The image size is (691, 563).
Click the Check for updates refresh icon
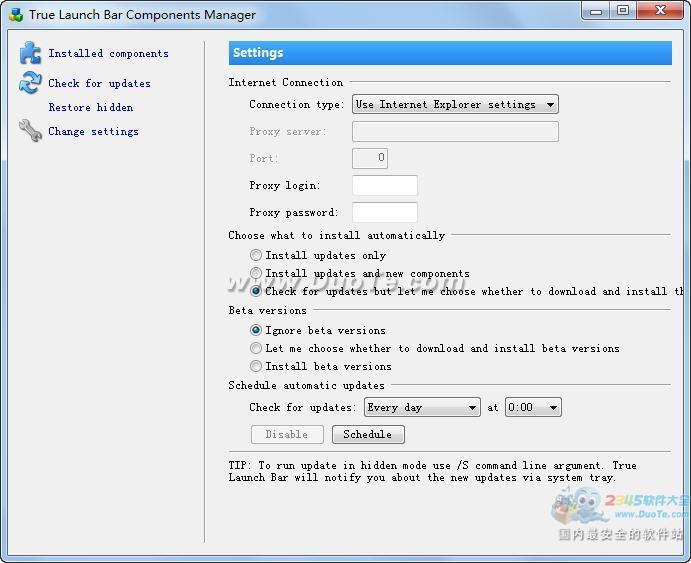pyautogui.click(x=30, y=84)
